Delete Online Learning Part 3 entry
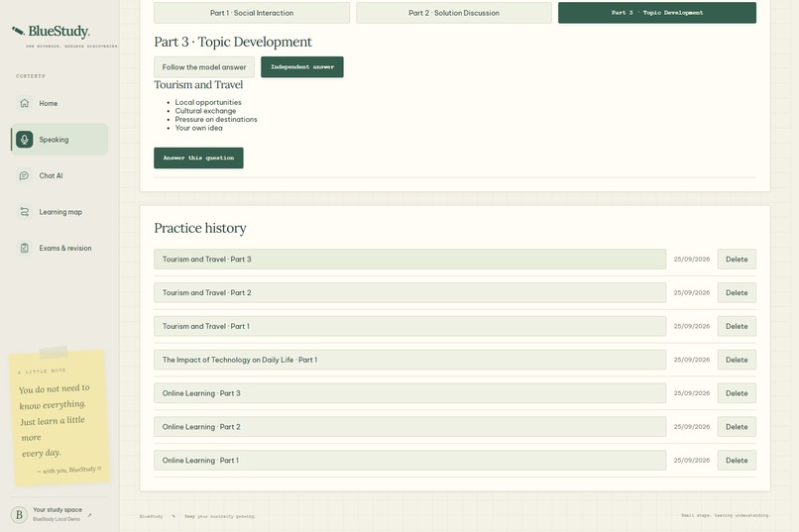Screen dimensions: 799x532 [737, 393]
